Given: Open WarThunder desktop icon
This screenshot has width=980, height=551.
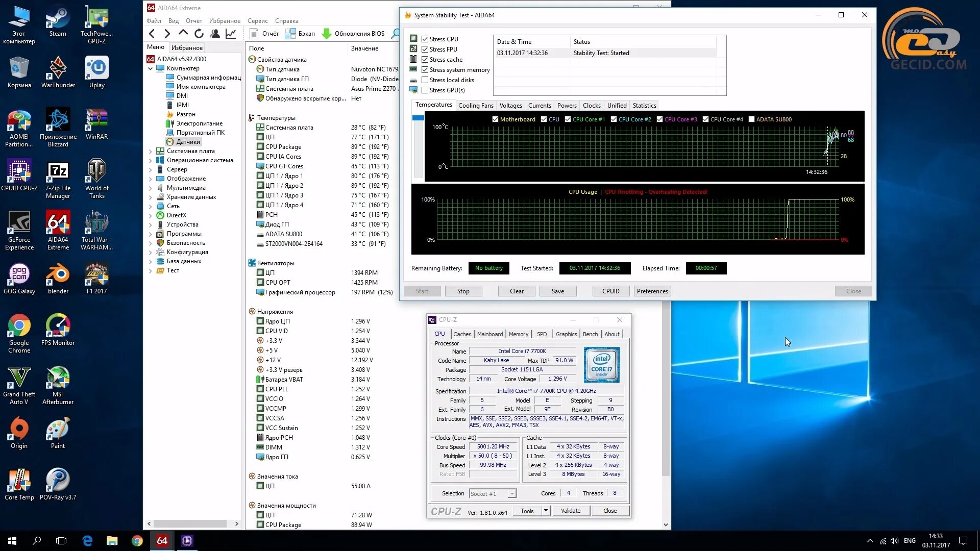Looking at the screenshot, I should coord(58,73).
